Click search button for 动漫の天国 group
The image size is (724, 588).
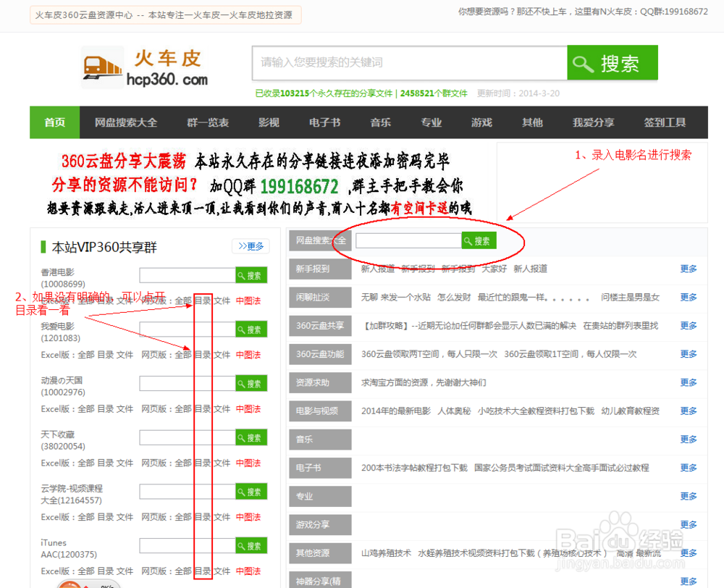coord(251,383)
